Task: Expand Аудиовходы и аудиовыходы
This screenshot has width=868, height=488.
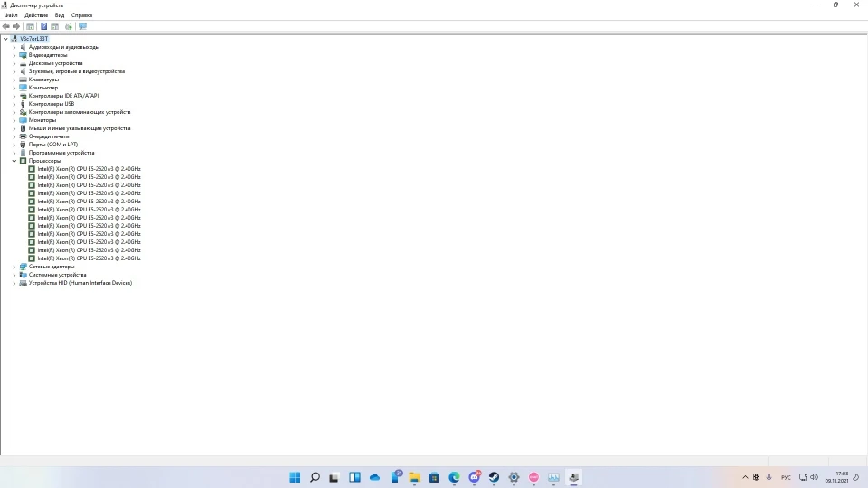Action: (14, 47)
